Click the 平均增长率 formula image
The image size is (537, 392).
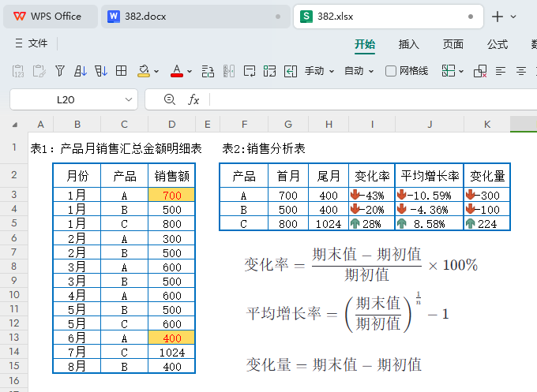347,312
